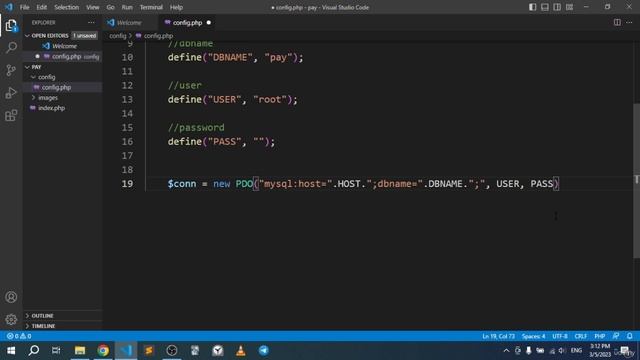The width and height of the screenshot is (640, 360).
Task: Open the Terminal menu
Action: 151,7
